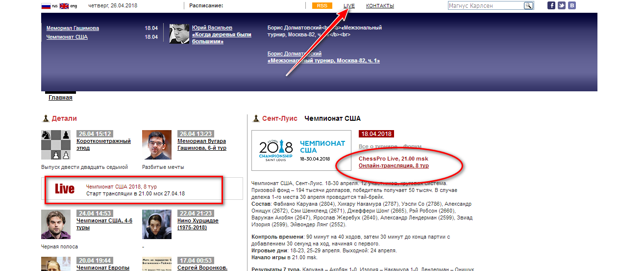
Task: Open the VKontakte social icon
Action: [571, 6]
